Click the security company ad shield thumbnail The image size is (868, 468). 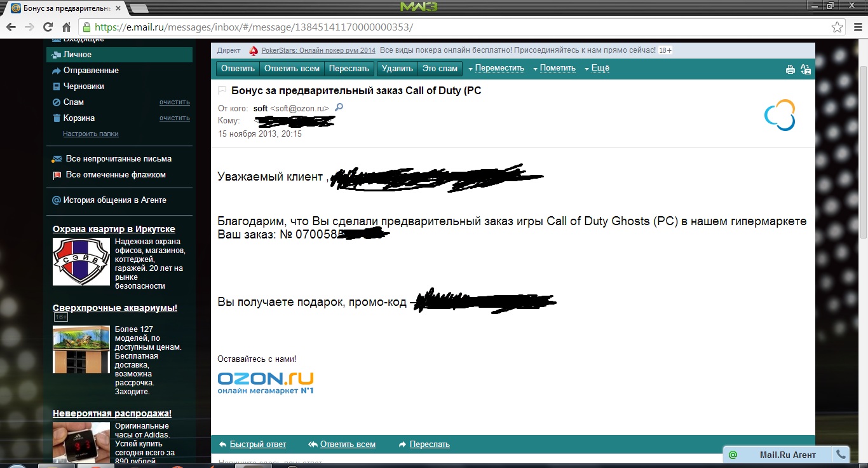(81, 261)
